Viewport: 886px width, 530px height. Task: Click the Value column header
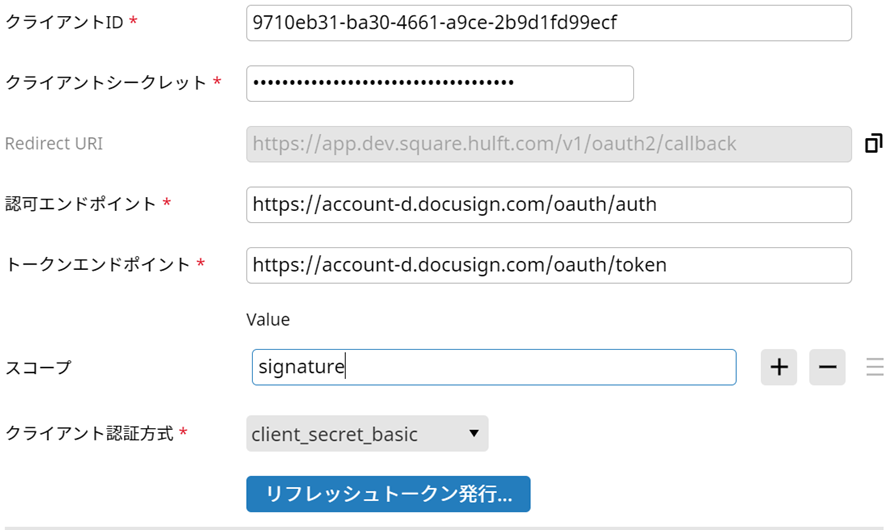tap(268, 320)
